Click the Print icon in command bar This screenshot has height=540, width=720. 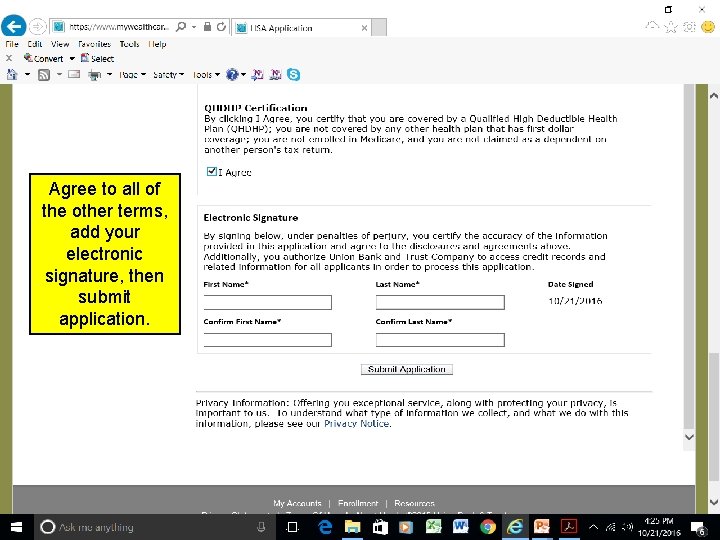95,75
